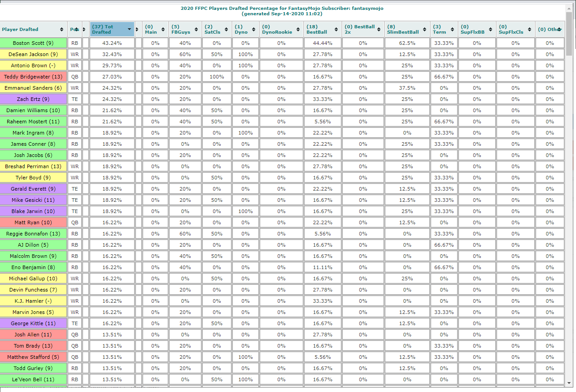This screenshot has width=576, height=392.
Task: Select the Todd Gurley (9) player cell
Action: pos(33,368)
